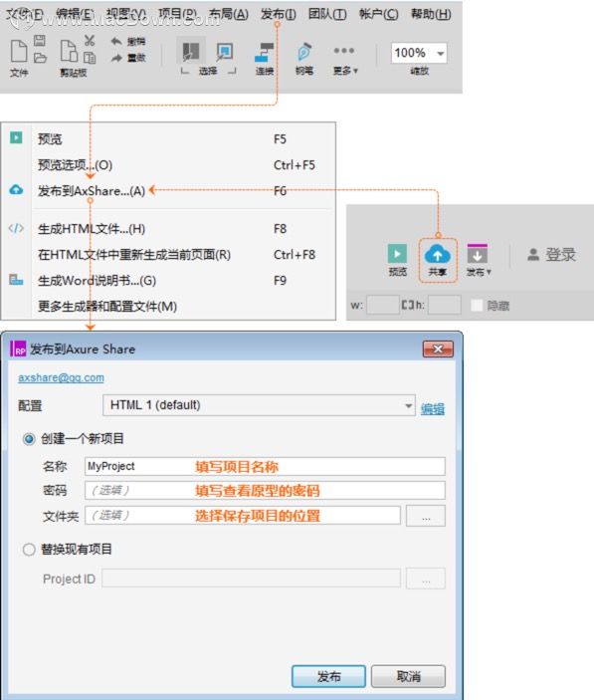
Task: Click the 登录 login text
Action: click(x=560, y=255)
